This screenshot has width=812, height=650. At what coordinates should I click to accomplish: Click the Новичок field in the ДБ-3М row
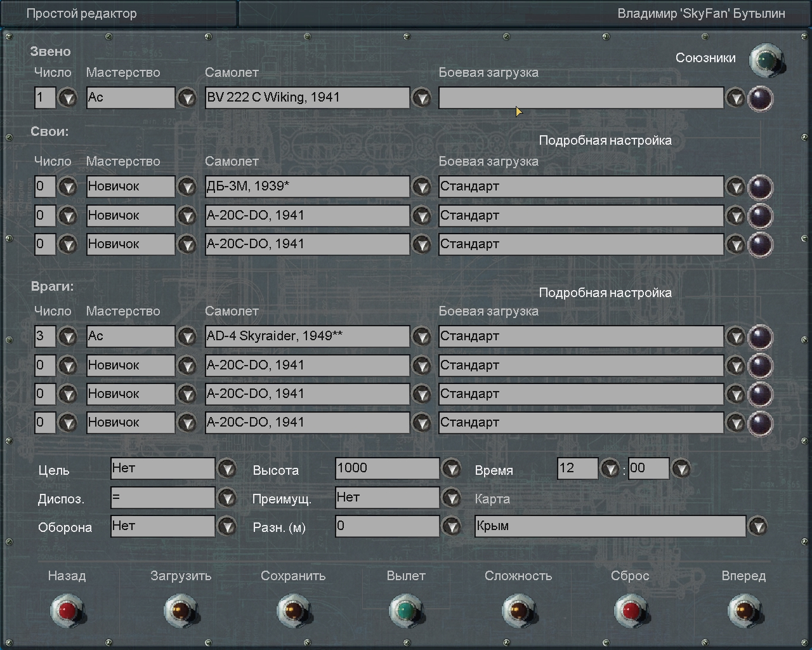pyautogui.click(x=131, y=187)
